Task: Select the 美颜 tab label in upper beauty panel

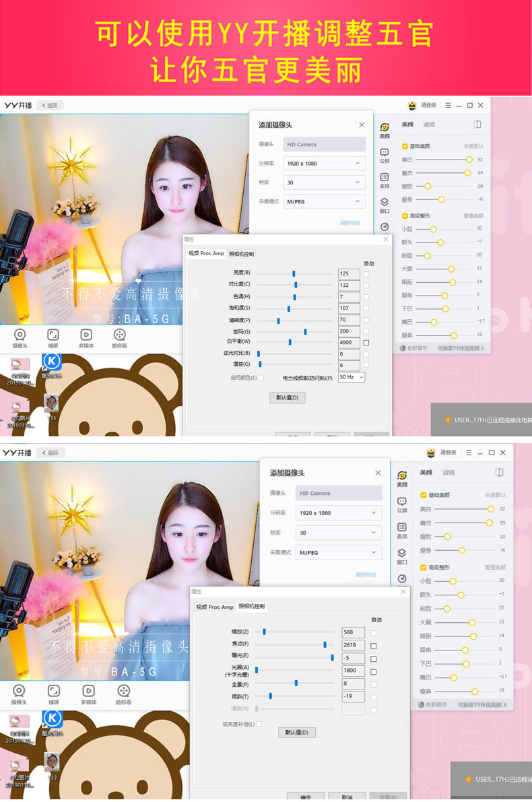Action: (x=407, y=125)
